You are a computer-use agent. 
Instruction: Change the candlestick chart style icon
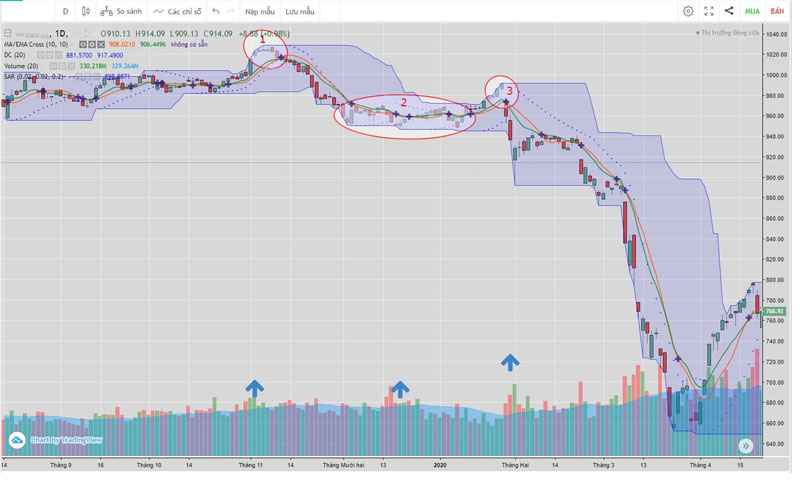pyautogui.click(x=86, y=11)
